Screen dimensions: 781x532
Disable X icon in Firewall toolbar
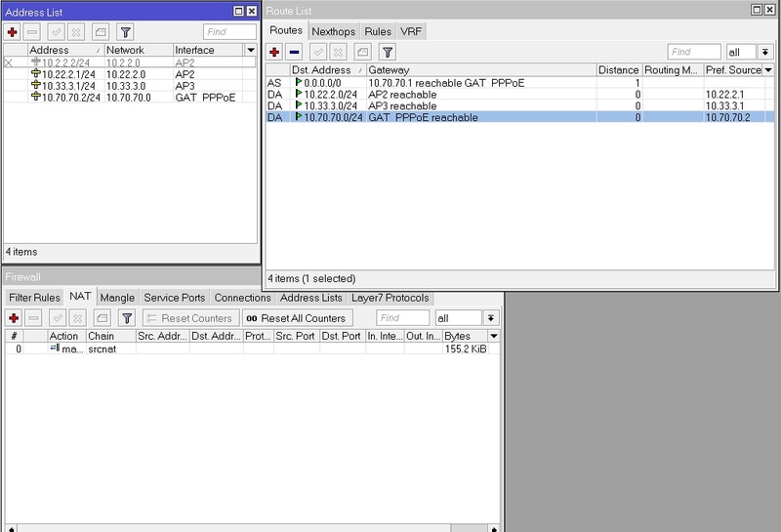[77, 318]
